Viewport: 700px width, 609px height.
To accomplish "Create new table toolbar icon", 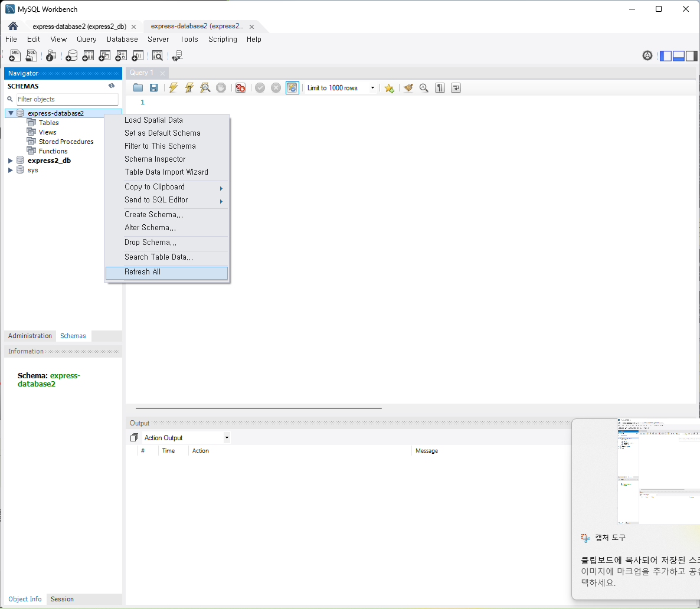I will [x=88, y=55].
